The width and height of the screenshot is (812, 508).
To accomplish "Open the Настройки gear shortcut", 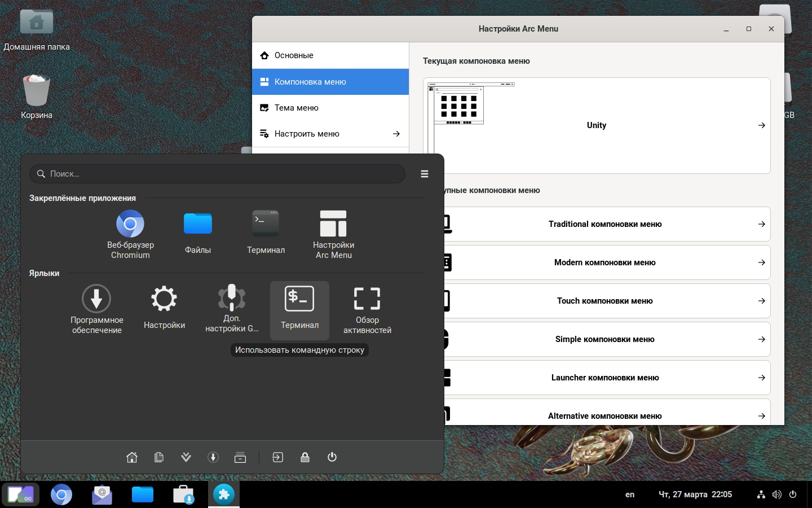I will point(164,310).
